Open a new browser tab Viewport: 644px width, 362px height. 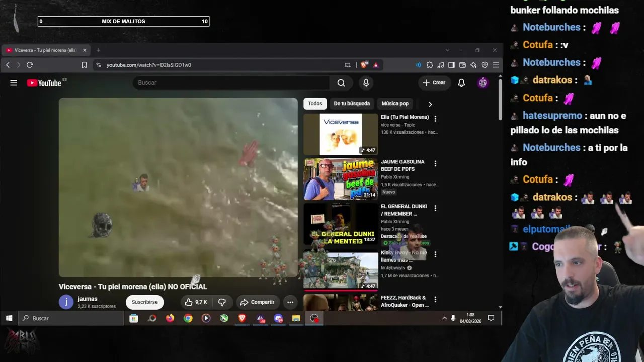98,50
